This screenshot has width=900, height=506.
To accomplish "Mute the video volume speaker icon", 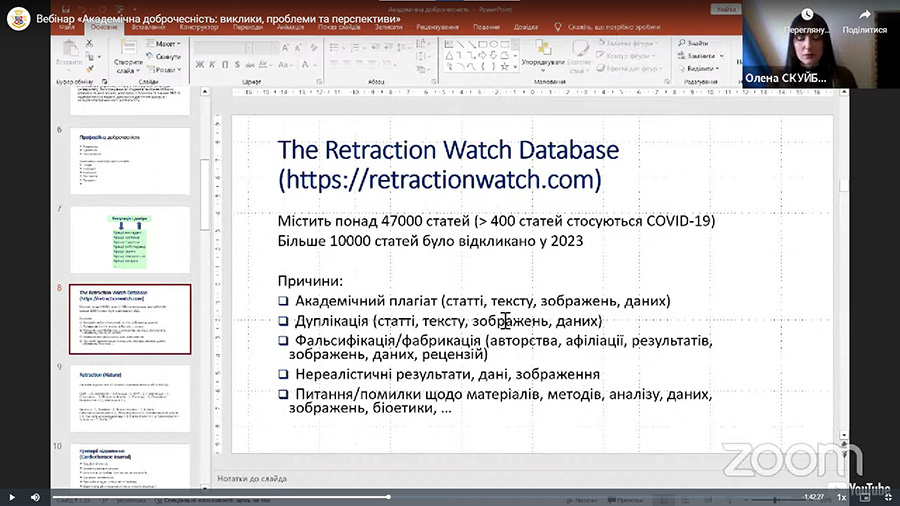I will [x=36, y=497].
